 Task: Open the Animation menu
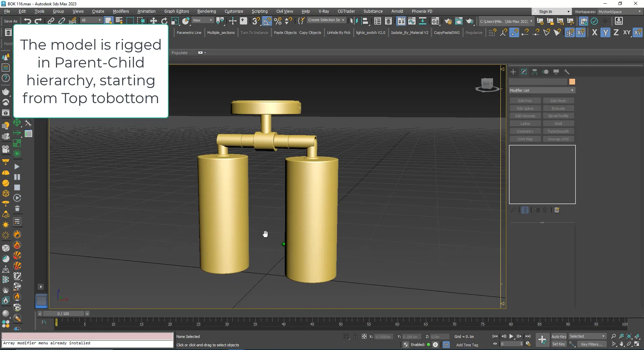point(147,11)
